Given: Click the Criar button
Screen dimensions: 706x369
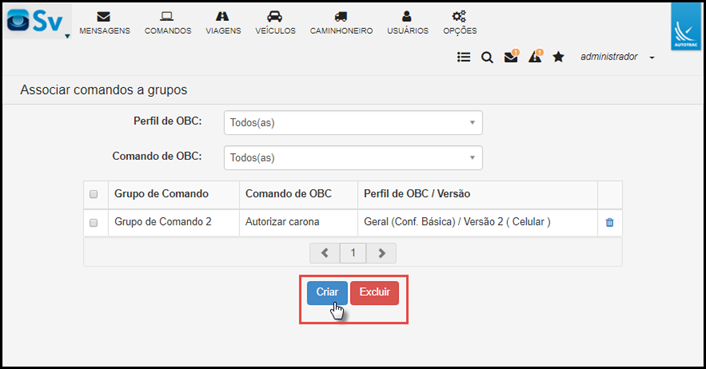Looking at the screenshot, I should [327, 292].
